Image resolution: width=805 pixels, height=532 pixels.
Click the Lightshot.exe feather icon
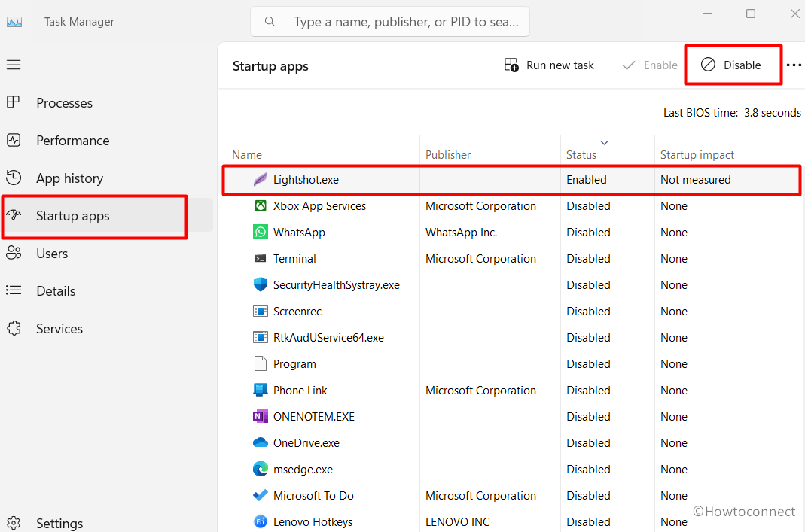click(261, 180)
